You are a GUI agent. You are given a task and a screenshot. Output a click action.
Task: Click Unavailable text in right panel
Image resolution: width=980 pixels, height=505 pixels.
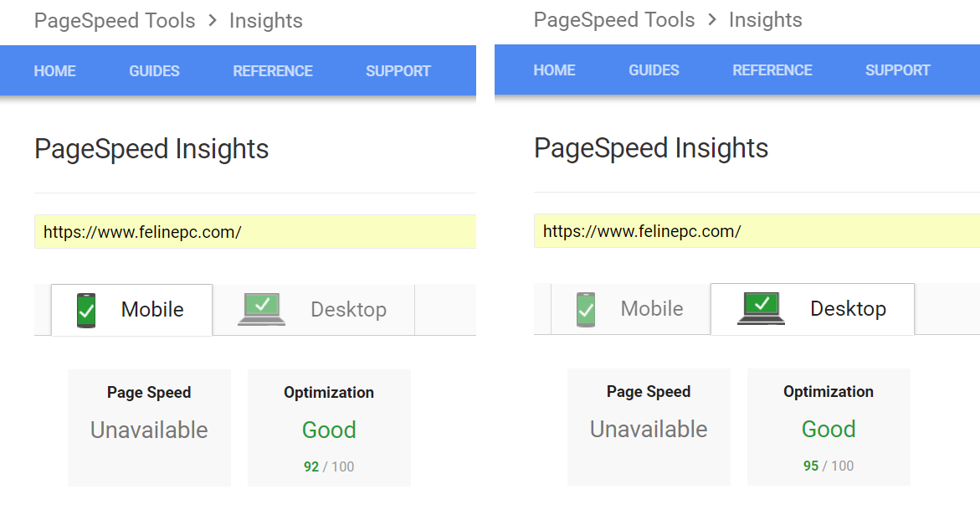pos(648,430)
